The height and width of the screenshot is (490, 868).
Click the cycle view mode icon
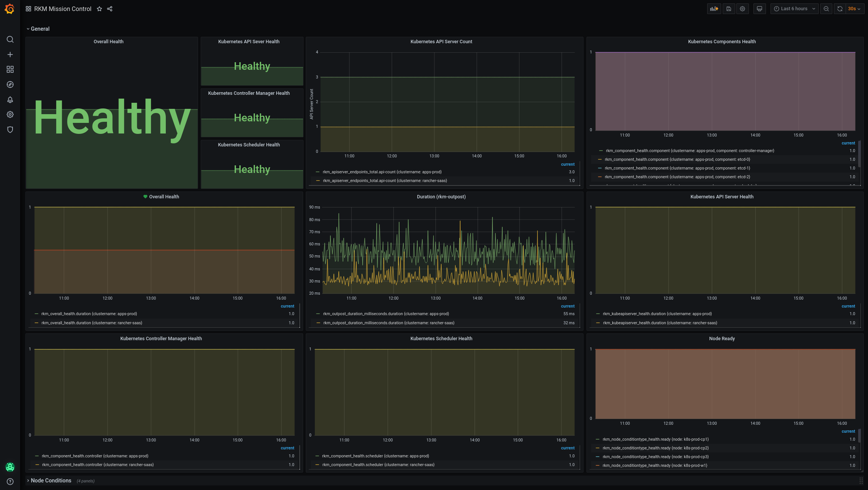click(760, 9)
